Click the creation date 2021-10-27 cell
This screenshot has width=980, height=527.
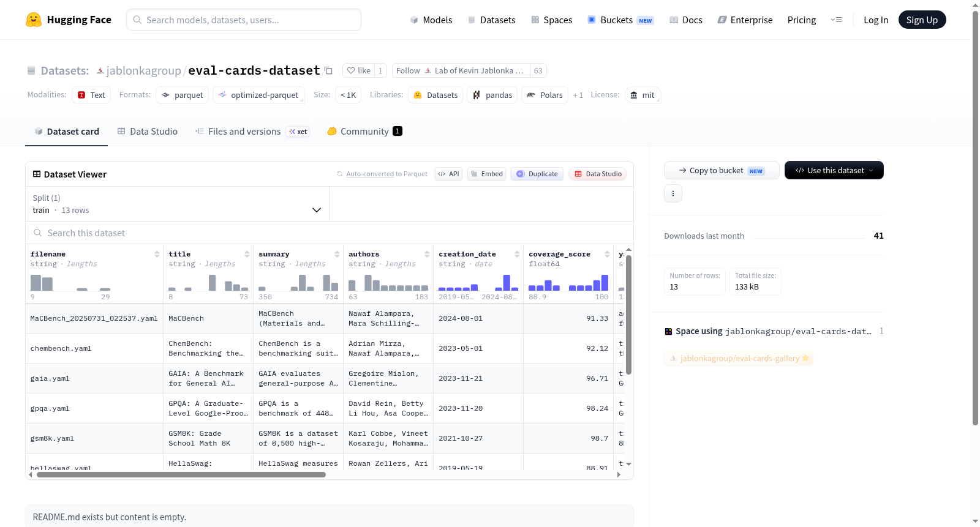(x=478, y=438)
